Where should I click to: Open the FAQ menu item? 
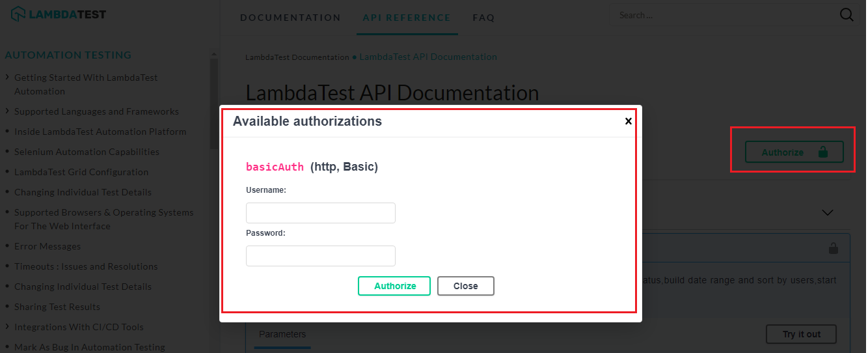click(x=483, y=18)
